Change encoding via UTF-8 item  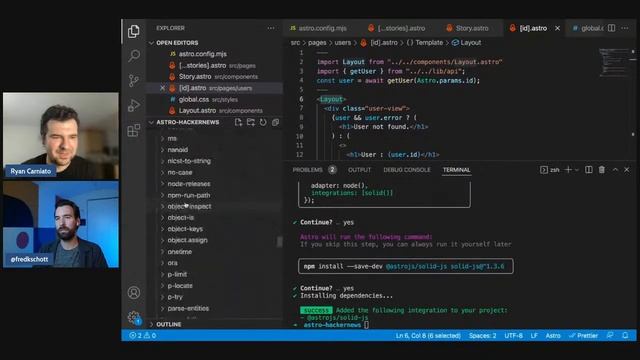coord(513,336)
